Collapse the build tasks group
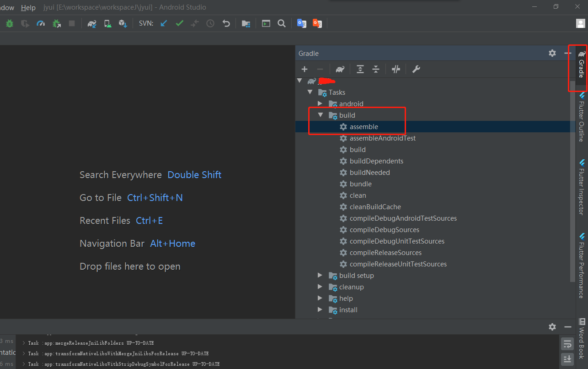Screen dimensions: 588x369 320,115
